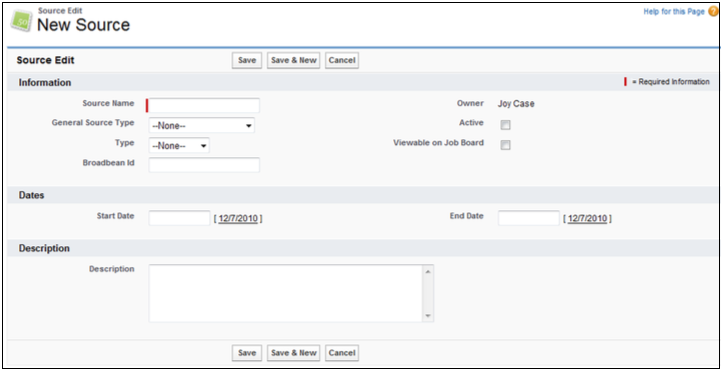
Task: Click into the Start Date field
Action: [x=180, y=218]
